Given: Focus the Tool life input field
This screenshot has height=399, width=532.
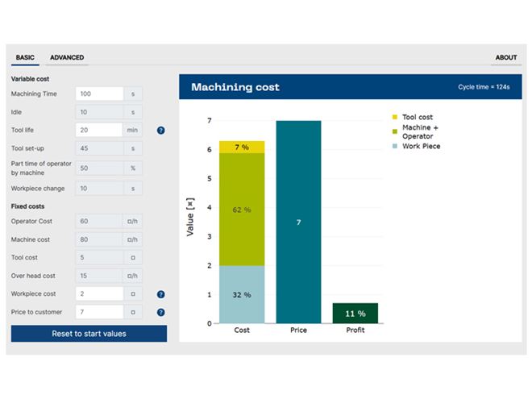Looking at the screenshot, I should point(98,130).
